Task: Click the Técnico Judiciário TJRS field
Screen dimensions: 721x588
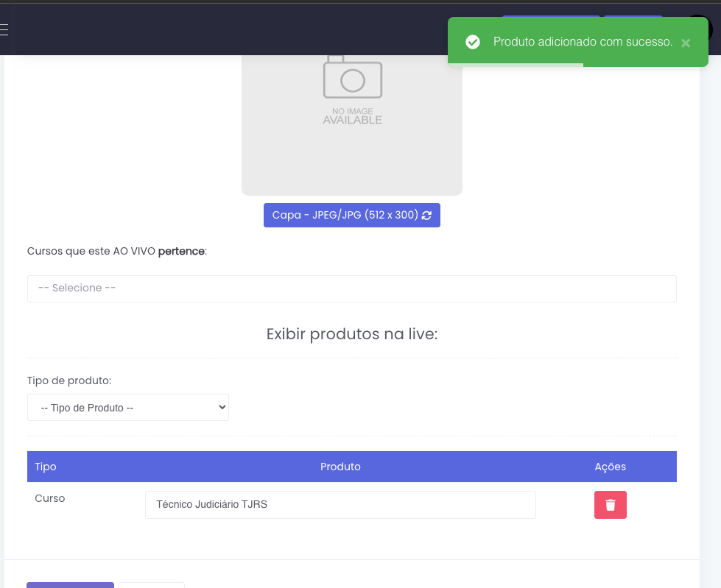Action: point(340,505)
